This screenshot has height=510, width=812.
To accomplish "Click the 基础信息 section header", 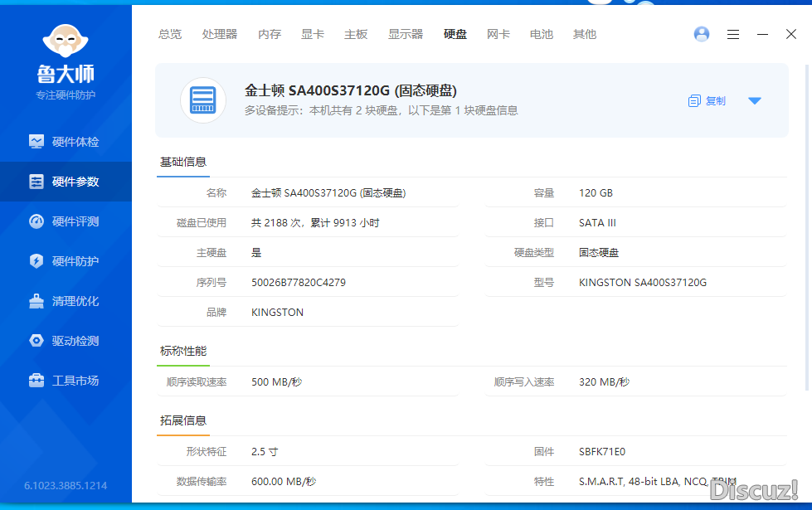I will point(183,162).
